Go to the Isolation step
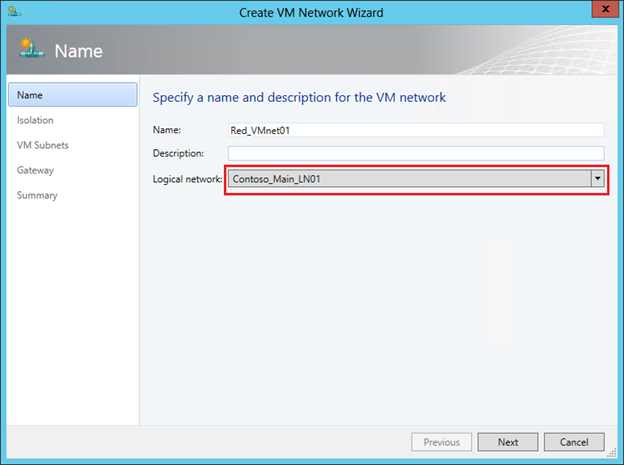624x465 pixels. (35, 120)
